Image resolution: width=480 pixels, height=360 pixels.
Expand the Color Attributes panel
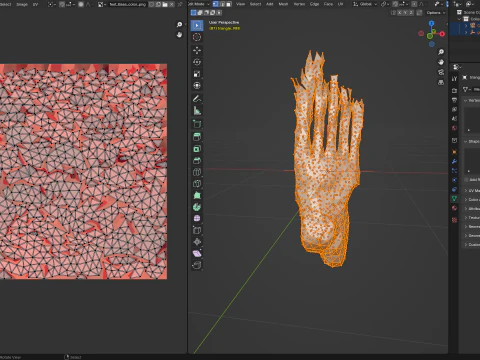coord(466,200)
